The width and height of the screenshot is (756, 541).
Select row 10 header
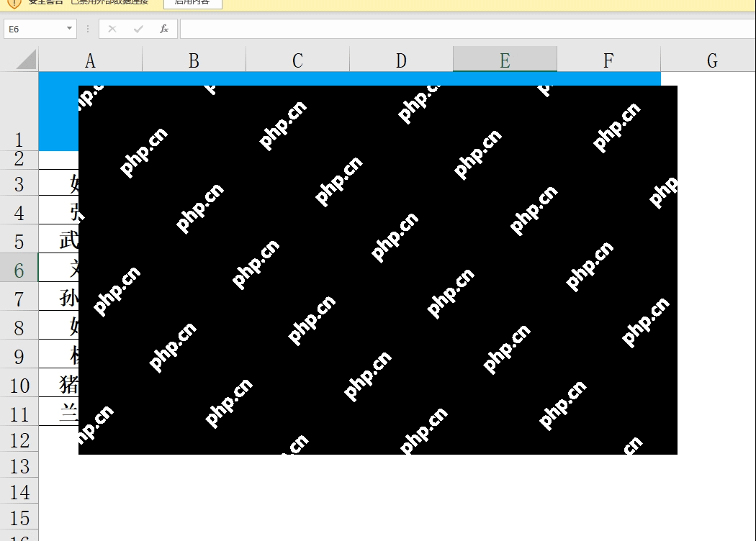click(19, 383)
